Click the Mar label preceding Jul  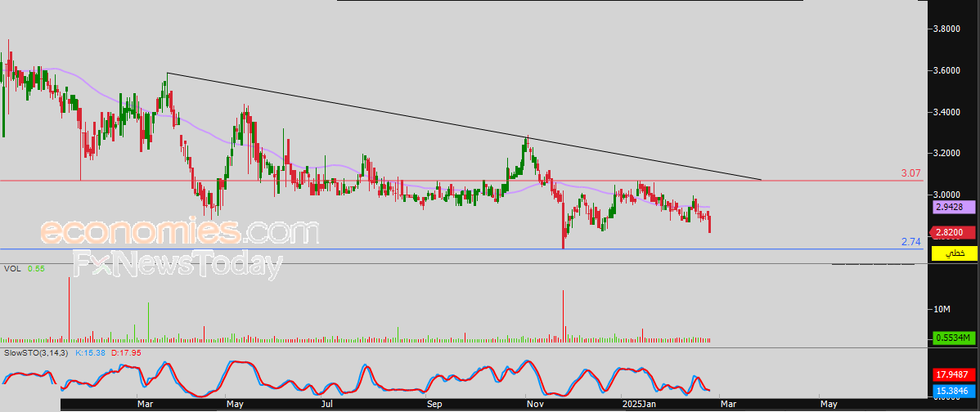pos(146,405)
